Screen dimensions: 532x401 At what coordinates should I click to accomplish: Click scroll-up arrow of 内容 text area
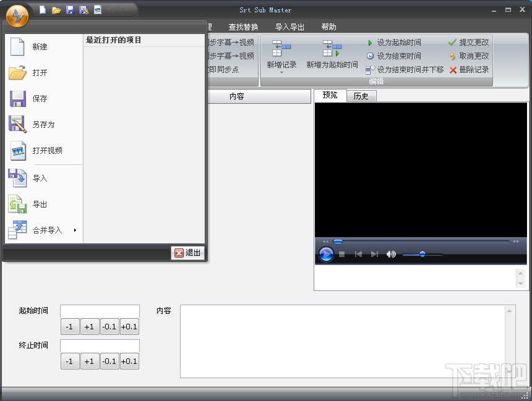tap(509, 311)
